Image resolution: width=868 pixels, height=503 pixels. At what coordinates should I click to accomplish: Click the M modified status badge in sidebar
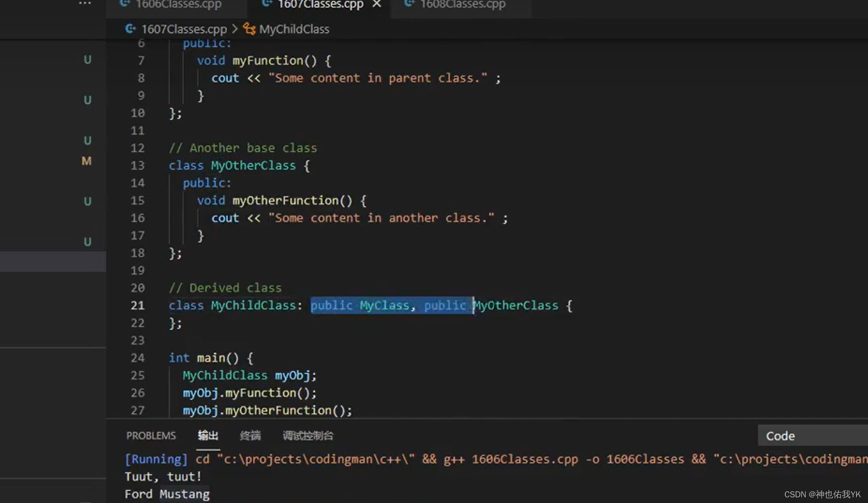(x=87, y=161)
